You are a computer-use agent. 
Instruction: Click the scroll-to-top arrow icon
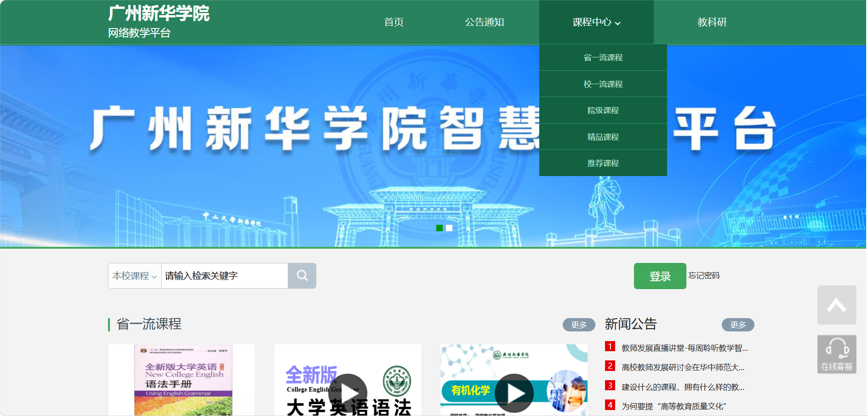(837, 305)
